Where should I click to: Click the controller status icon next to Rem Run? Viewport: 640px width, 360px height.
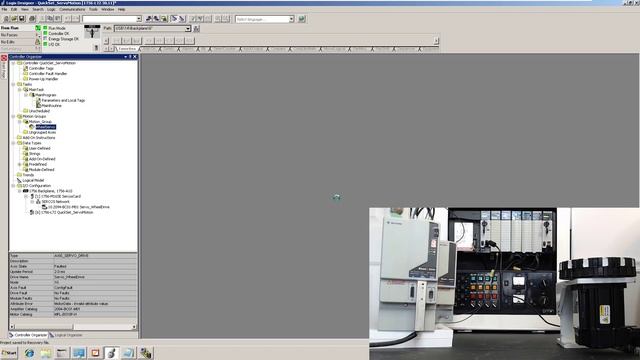click(x=38, y=28)
